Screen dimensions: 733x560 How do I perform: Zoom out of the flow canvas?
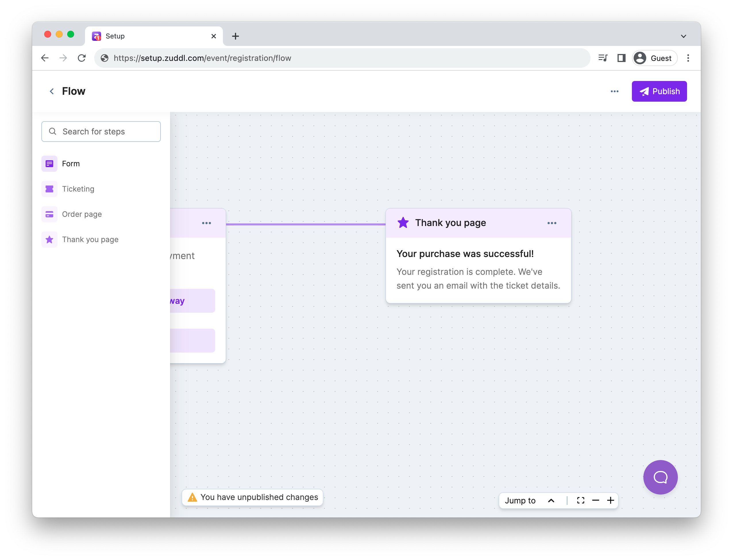pos(596,500)
